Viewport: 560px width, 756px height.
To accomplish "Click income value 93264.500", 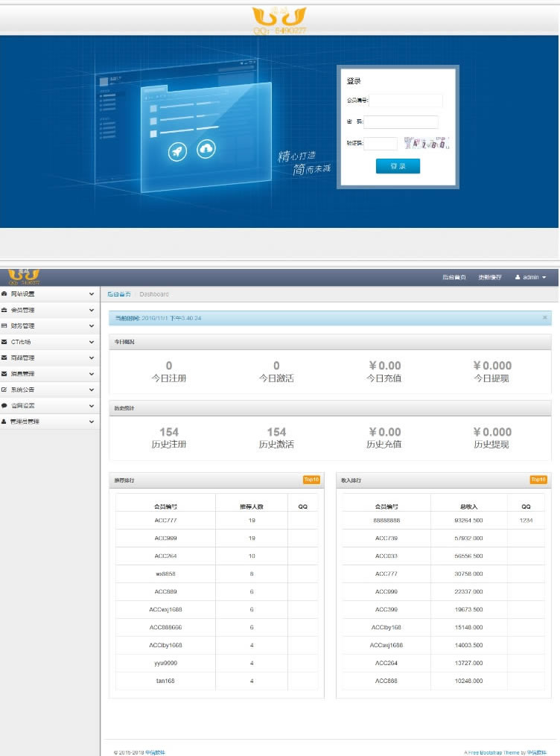I will click(468, 520).
